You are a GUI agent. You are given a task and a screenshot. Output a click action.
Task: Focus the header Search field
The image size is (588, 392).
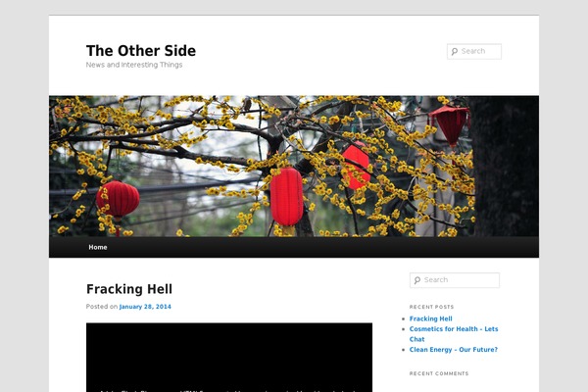point(474,51)
